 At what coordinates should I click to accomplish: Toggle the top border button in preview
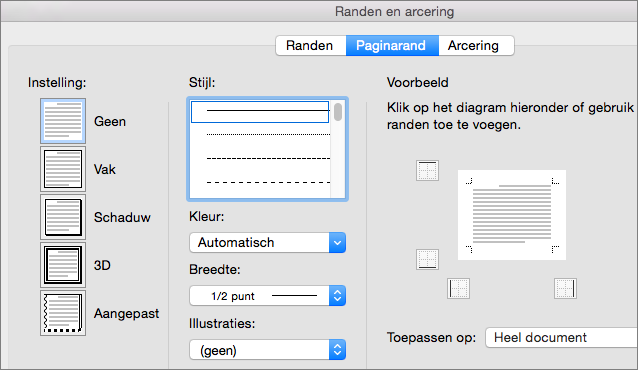427,171
